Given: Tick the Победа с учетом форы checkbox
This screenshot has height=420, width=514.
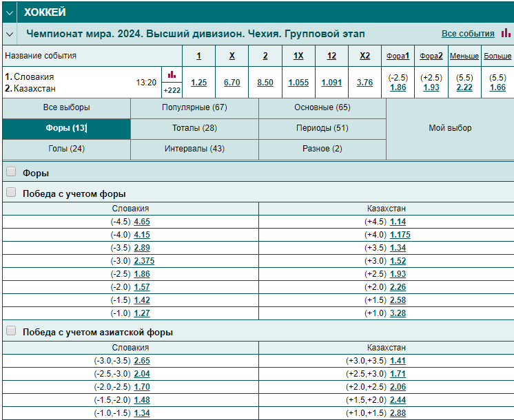Looking at the screenshot, I should coord(11,192).
